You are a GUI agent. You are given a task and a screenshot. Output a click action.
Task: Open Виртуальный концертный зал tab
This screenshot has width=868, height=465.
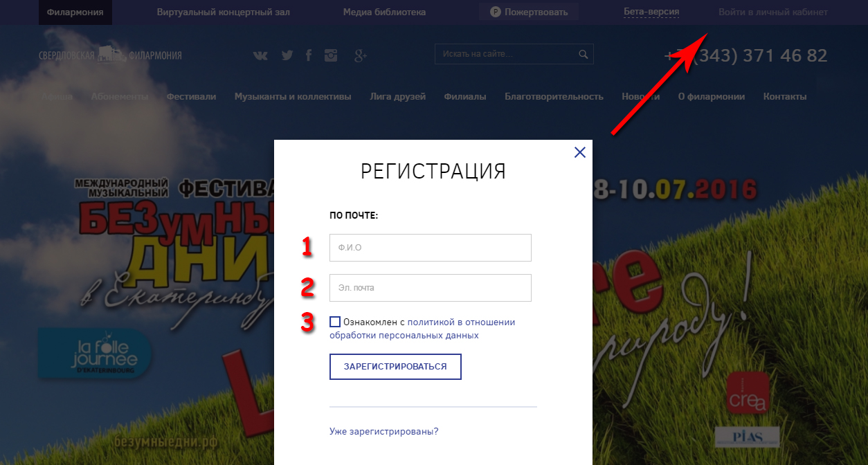pyautogui.click(x=224, y=12)
